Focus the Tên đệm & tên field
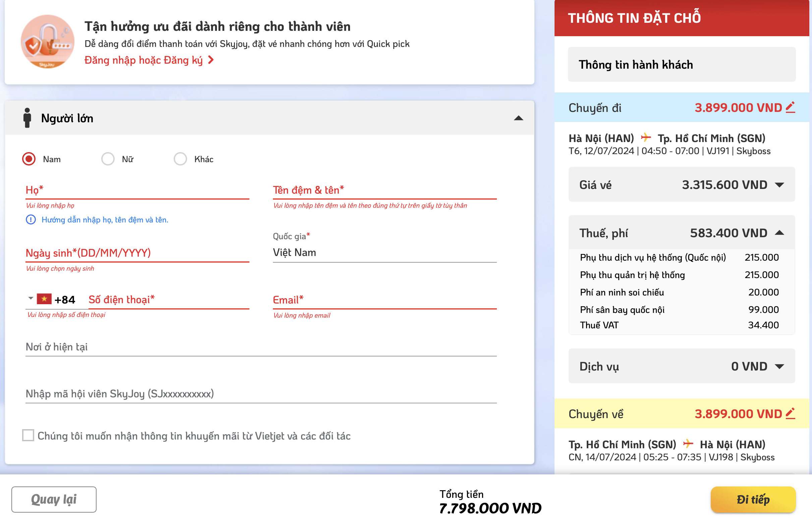 pyautogui.click(x=385, y=191)
